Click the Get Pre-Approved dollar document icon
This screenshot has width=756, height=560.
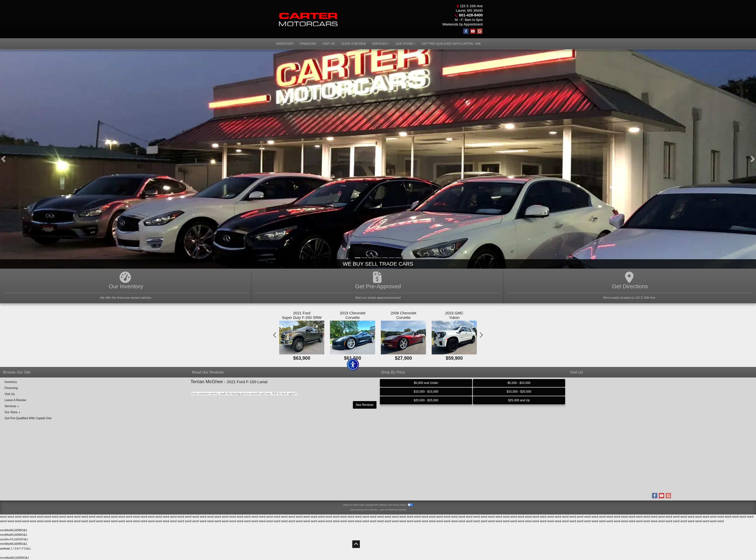pos(377,277)
